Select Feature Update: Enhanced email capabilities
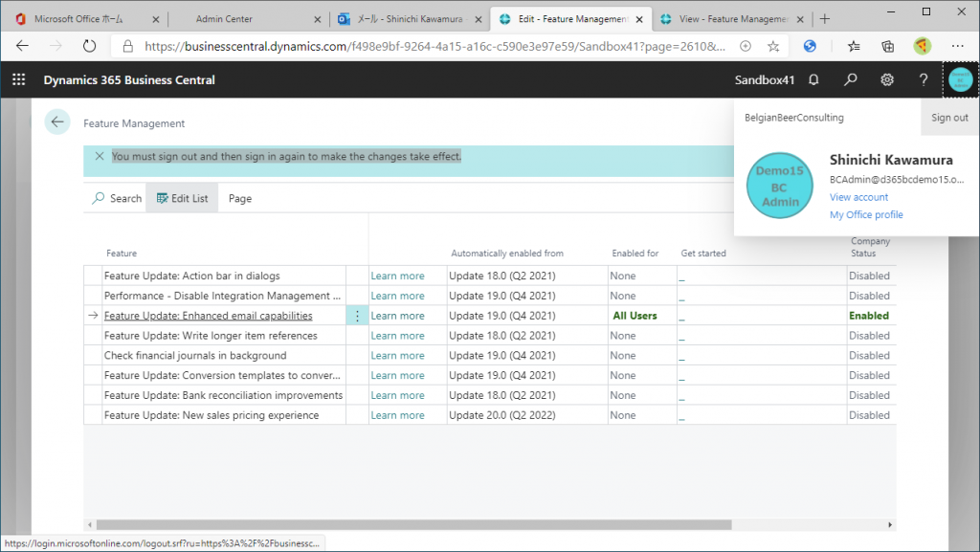980x552 pixels. pos(208,316)
